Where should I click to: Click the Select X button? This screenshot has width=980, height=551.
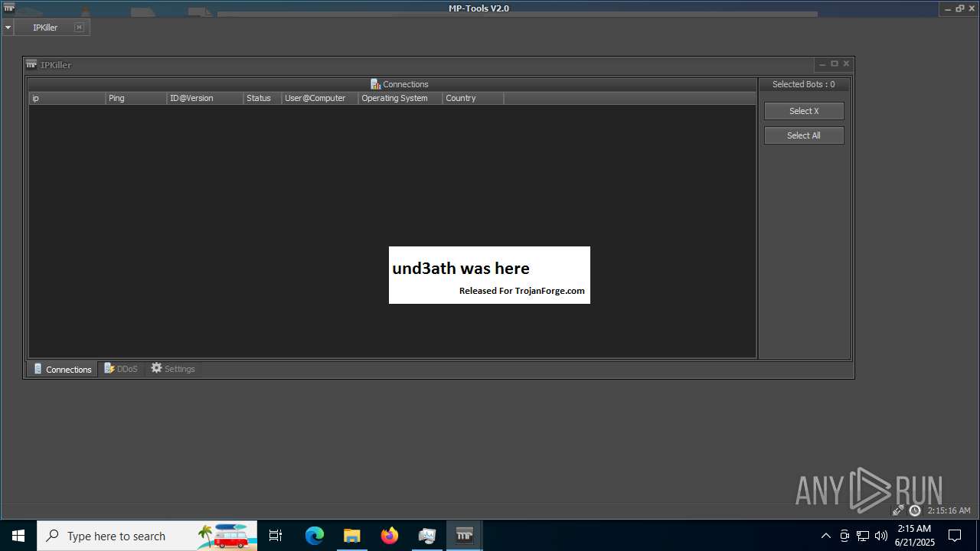(804, 111)
